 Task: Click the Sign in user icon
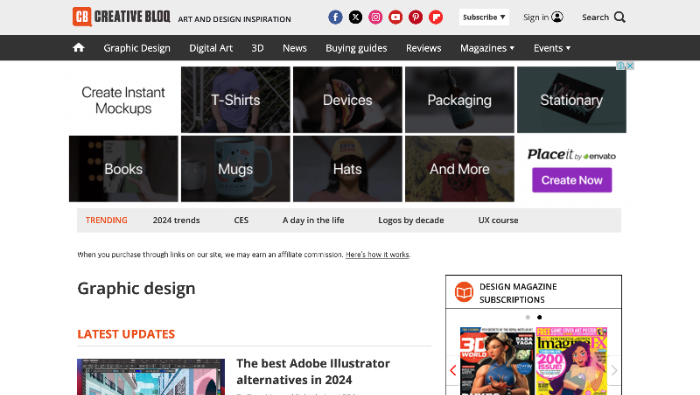click(x=557, y=17)
